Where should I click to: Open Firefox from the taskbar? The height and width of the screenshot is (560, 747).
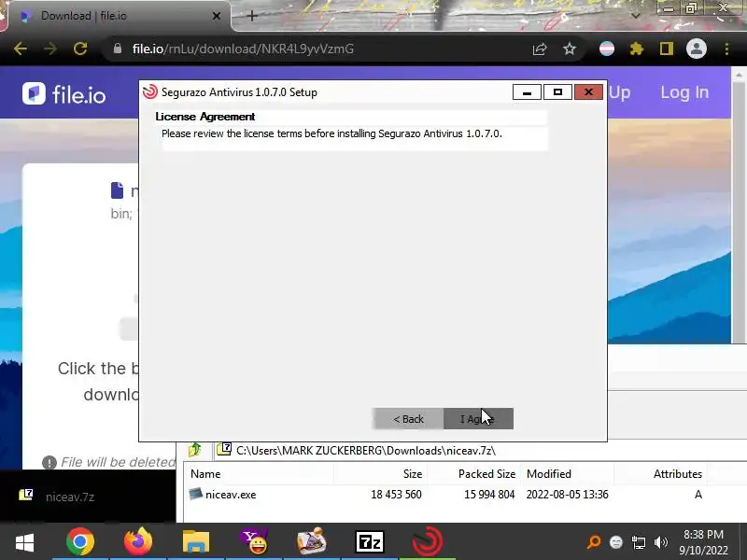pyautogui.click(x=138, y=542)
